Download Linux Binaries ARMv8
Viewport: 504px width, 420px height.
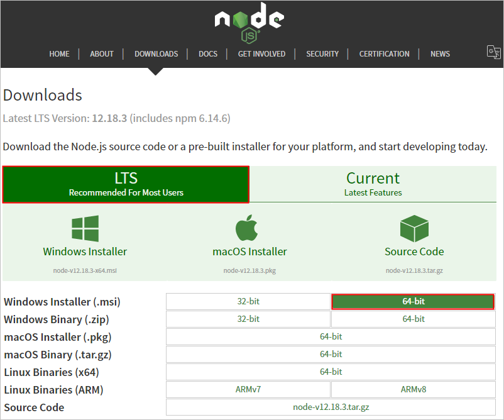[x=414, y=389]
